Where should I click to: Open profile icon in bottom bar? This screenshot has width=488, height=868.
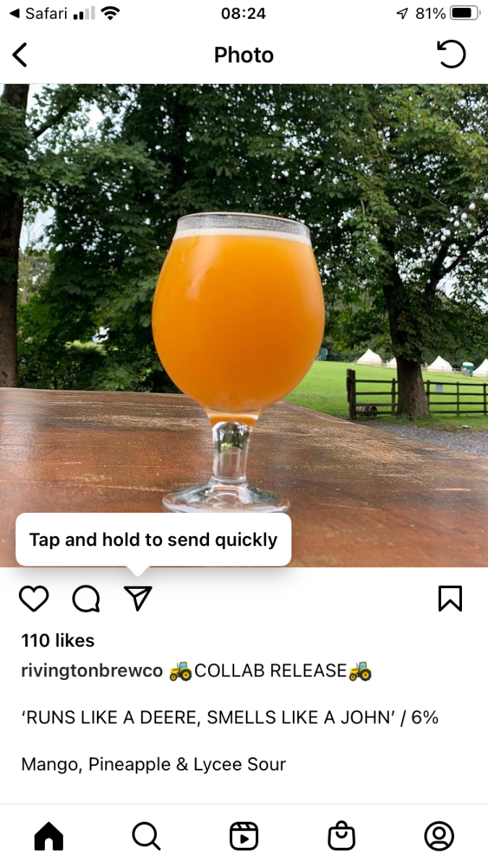(439, 836)
